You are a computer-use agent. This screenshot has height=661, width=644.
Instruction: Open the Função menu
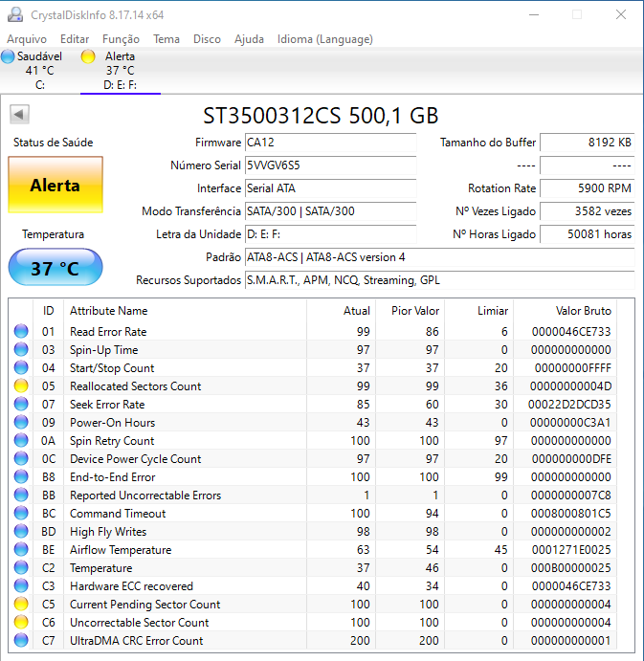(x=121, y=39)
